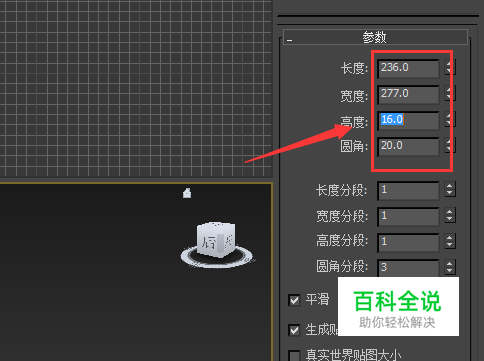Adjust the 长度分段 spinner arrows
This screenshot has width=484, height=361.
click(x=450, y=189)
